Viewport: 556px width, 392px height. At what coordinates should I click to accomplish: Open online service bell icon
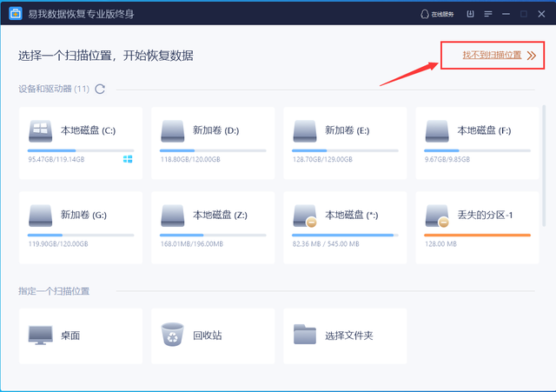pyautogui.click(x=425, y=14)
